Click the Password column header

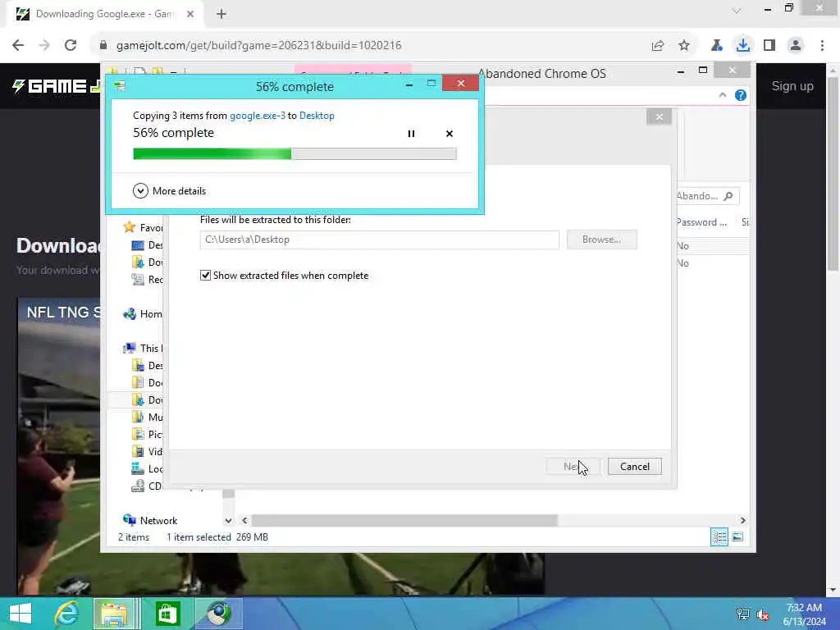[x=702, y=221]
